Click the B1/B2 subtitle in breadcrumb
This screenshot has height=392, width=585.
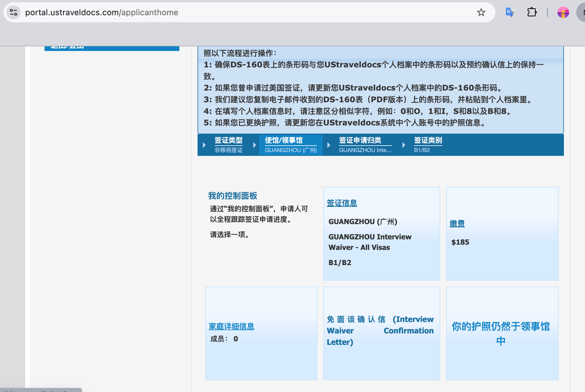pos(422,150)
